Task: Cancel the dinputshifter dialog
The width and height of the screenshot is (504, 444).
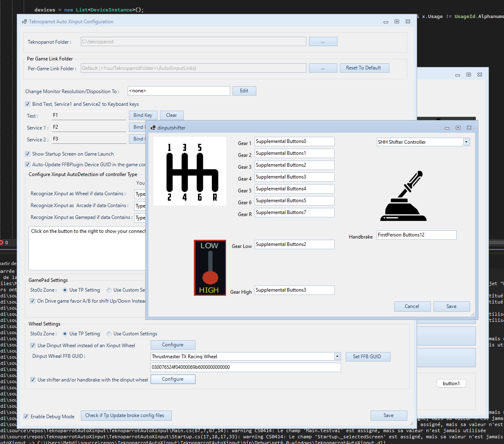Action: click(x=413, y=306)
